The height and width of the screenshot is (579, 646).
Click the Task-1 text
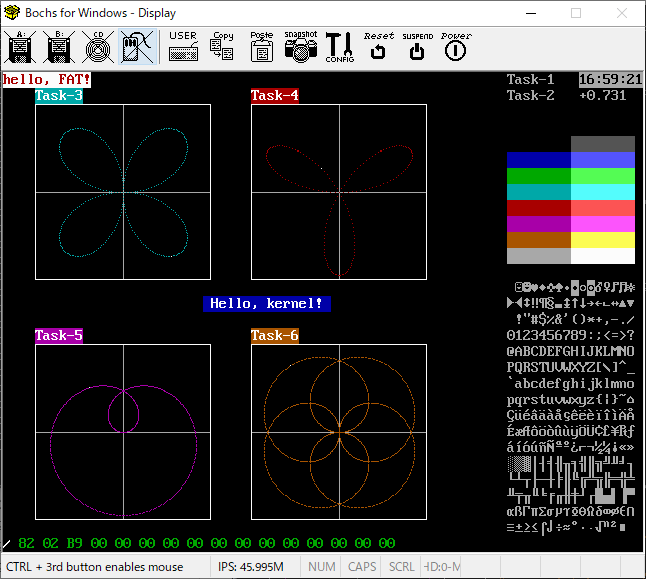530,80
